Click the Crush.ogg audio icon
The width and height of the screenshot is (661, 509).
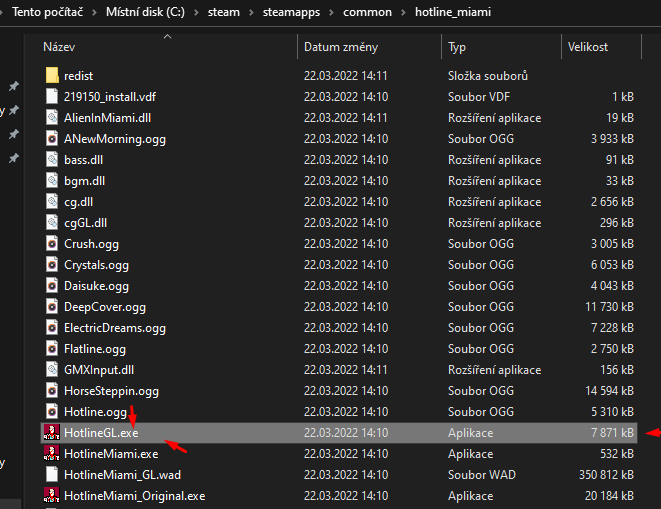click(52, 244)
